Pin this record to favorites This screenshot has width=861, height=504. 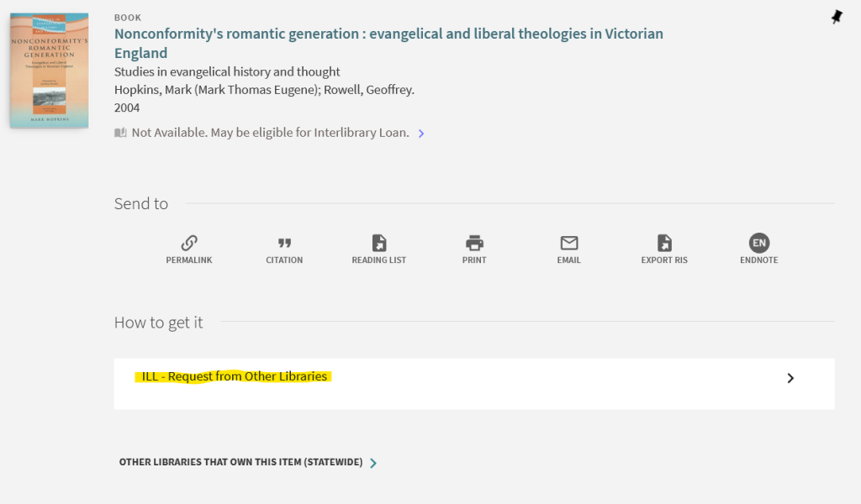click(837, 17)
